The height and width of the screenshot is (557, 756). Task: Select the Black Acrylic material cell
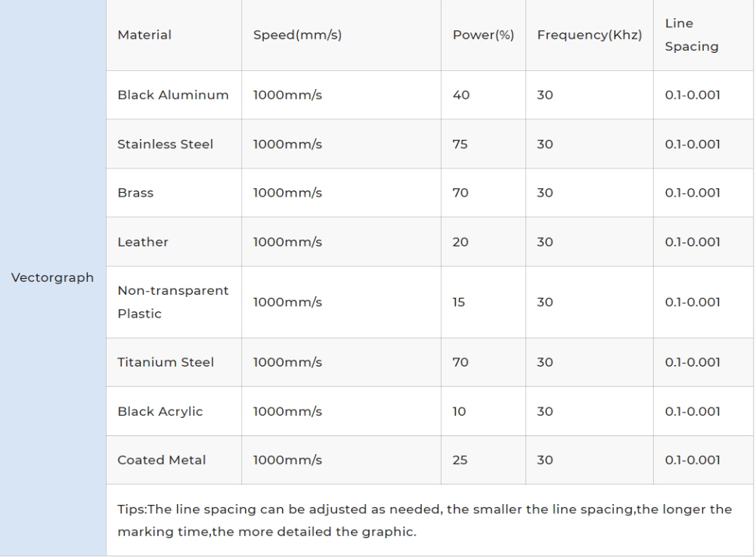pos(160,412)
